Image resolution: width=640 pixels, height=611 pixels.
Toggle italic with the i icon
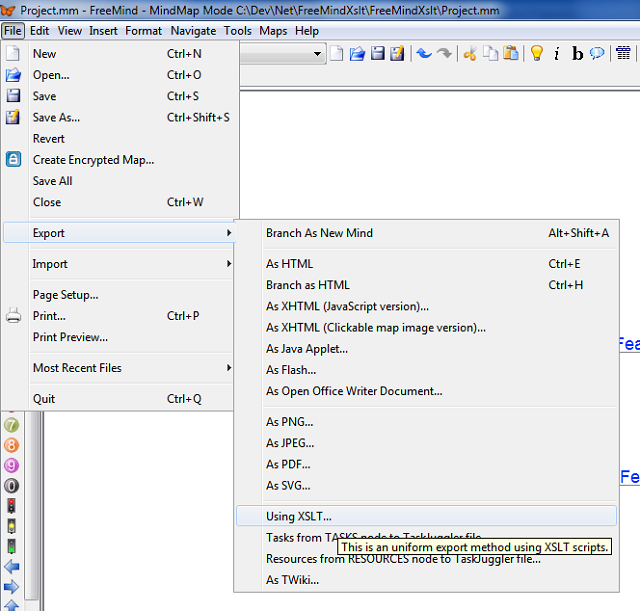pyautogui.click(x=557, y=53)
